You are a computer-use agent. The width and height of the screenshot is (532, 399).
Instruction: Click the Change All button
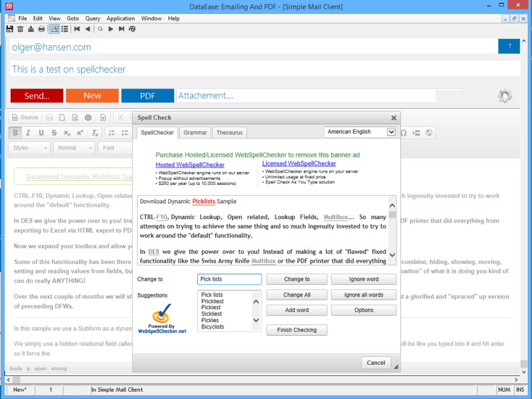pos(297,295)
